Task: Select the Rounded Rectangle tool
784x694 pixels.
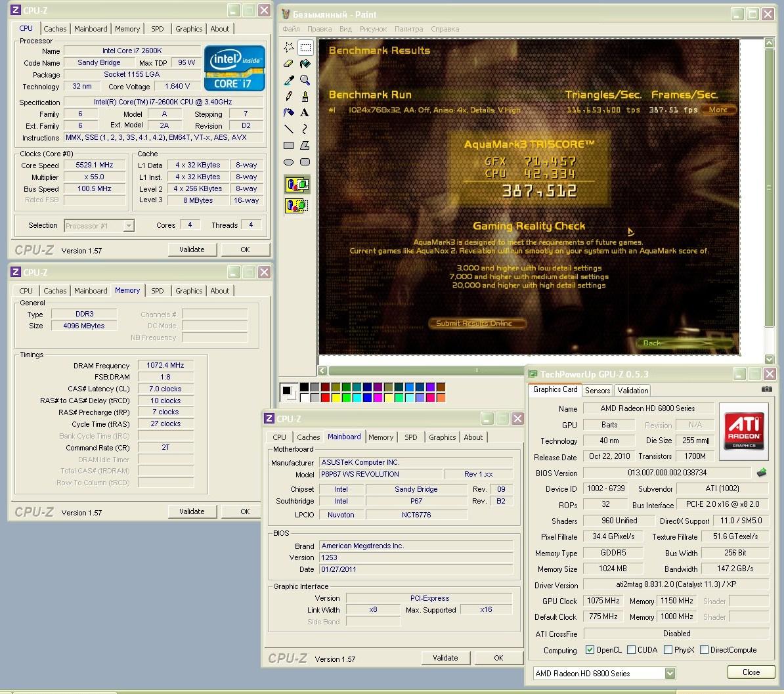Action: click(305, 162)
